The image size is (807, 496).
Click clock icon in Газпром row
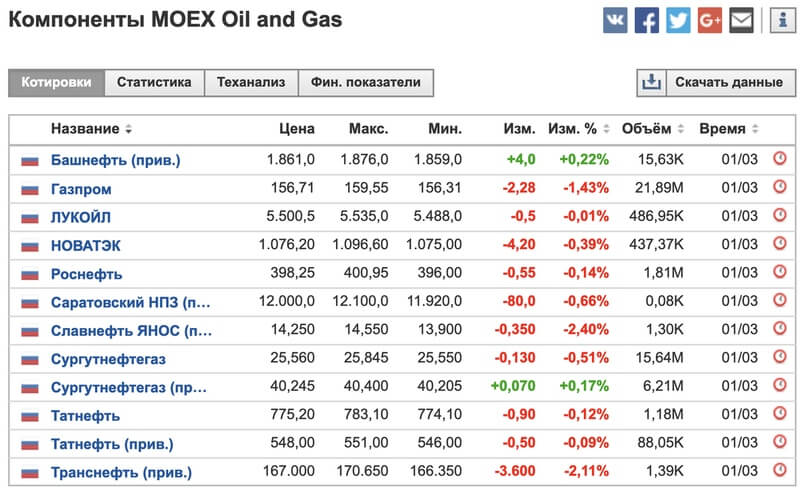[x=780, y=189]
